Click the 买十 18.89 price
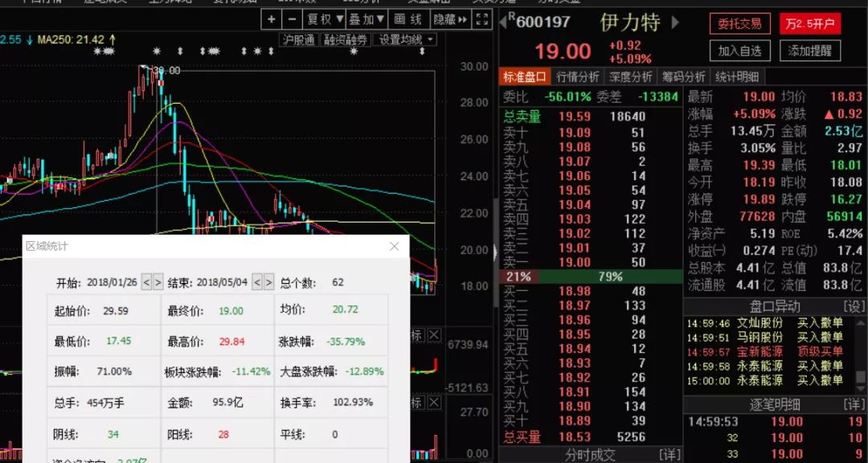This screenshot has width=868, height=463. tap(574, 421)
